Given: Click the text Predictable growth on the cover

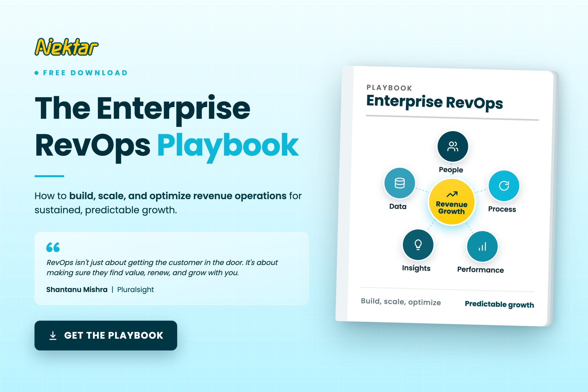Looking at the screenshot, I should click(499, 304).
